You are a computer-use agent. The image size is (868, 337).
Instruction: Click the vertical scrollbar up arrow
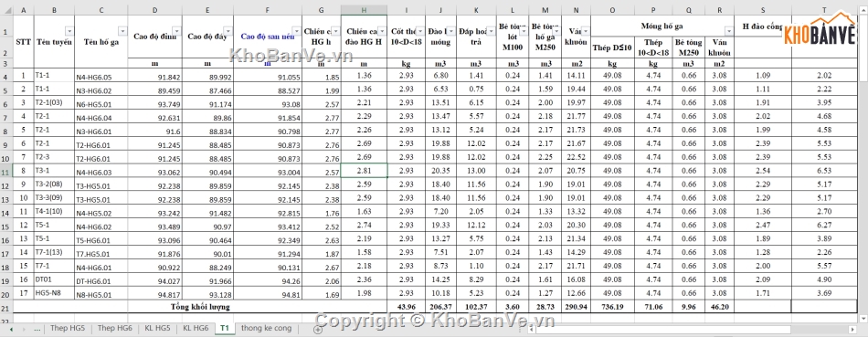coord(863,11)
